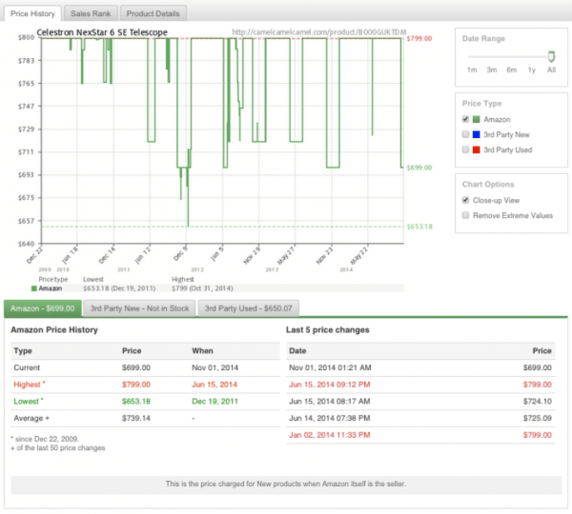This screenshot has width=572, height=514.
Task: Click the Type column header
Action: pos(23,351)
